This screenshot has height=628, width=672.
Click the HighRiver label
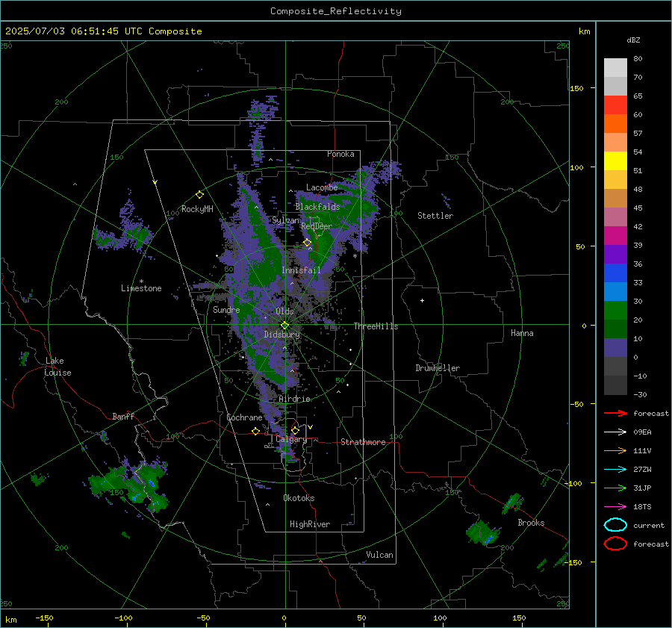point(310,524)
